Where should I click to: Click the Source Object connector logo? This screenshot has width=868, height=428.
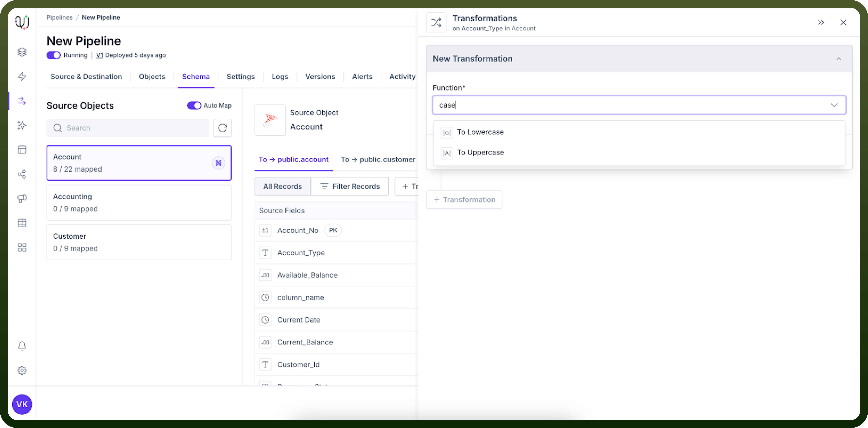(270, 120)
